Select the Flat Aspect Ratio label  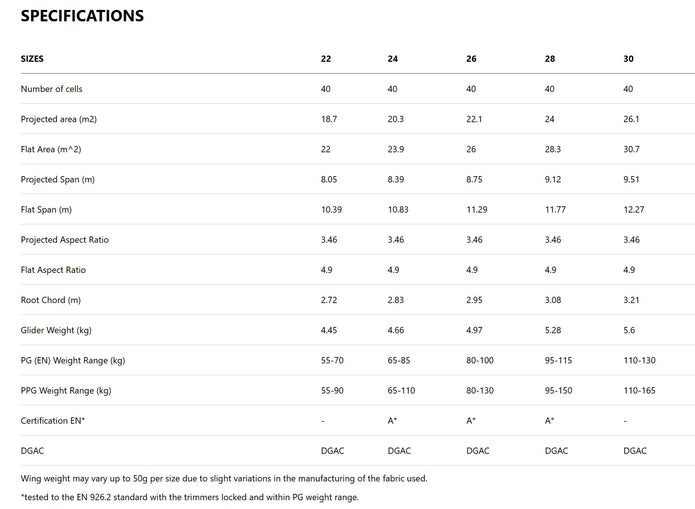point(55,270)
